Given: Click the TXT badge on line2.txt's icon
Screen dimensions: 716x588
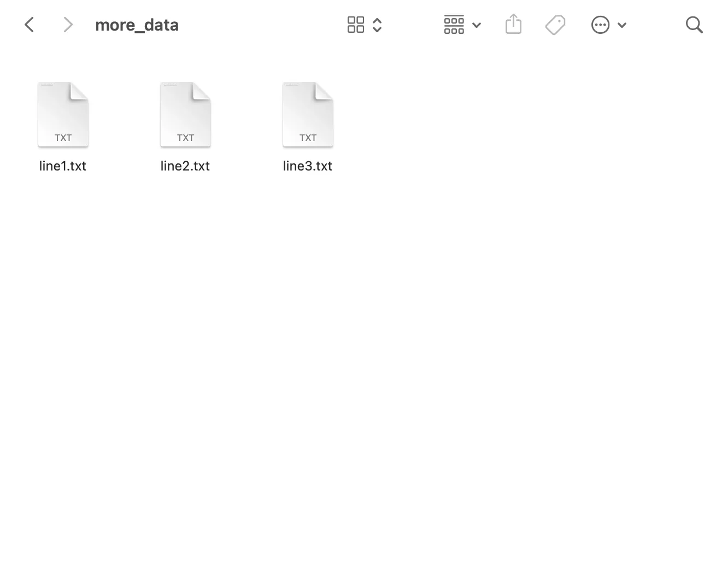Looking at the screenshot, I should point(185,138).
